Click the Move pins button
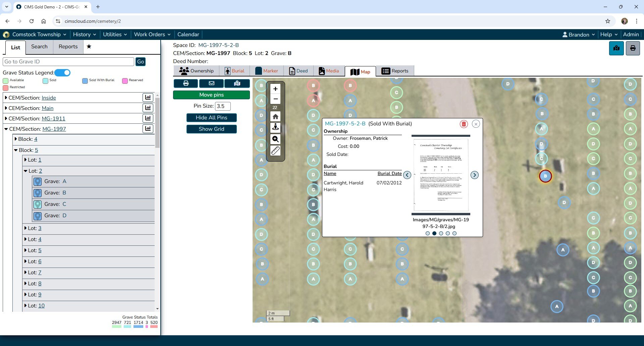Screen dimensions: 644x346 211,95
